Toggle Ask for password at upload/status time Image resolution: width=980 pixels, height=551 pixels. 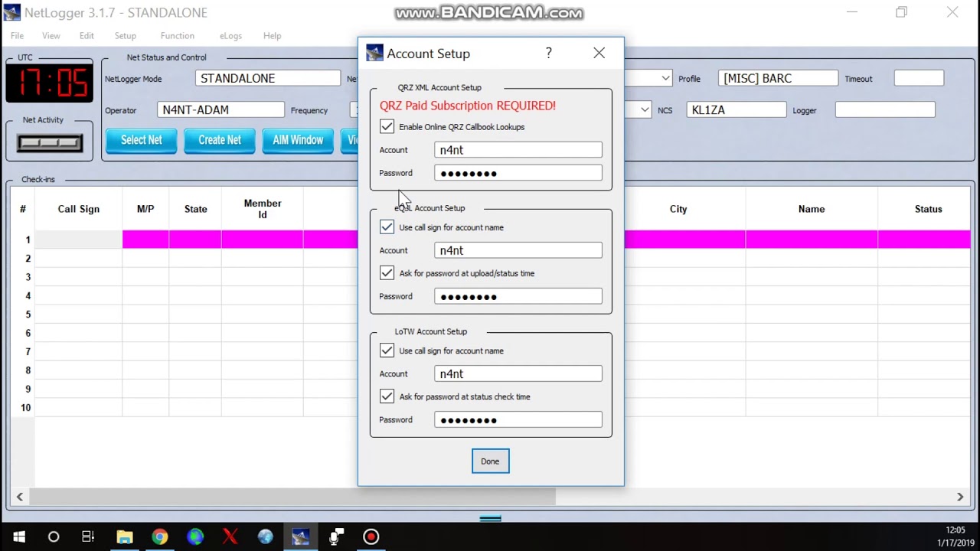[x=387, y=272]
